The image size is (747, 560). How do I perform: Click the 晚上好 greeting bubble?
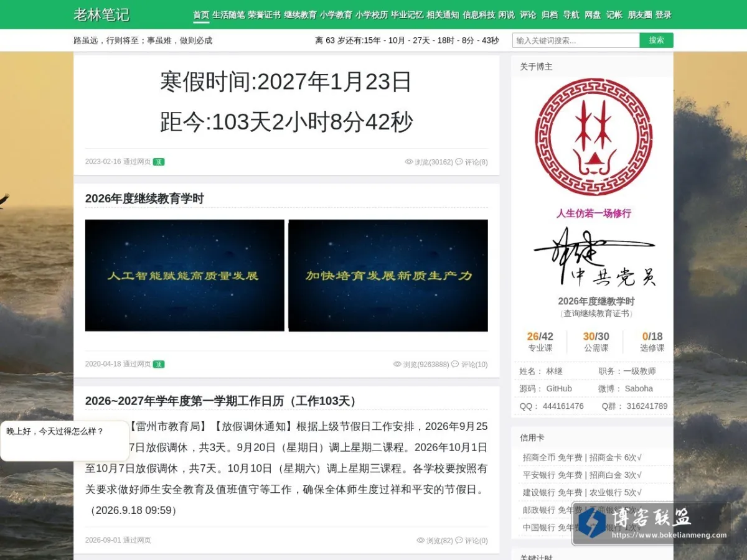65,441
